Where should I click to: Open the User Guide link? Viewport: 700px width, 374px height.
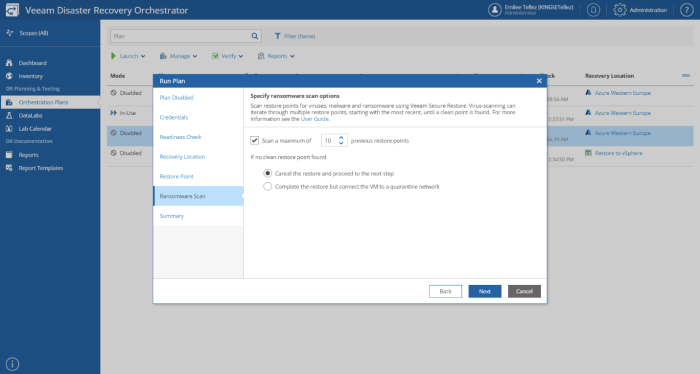click(x=314, y=119)
